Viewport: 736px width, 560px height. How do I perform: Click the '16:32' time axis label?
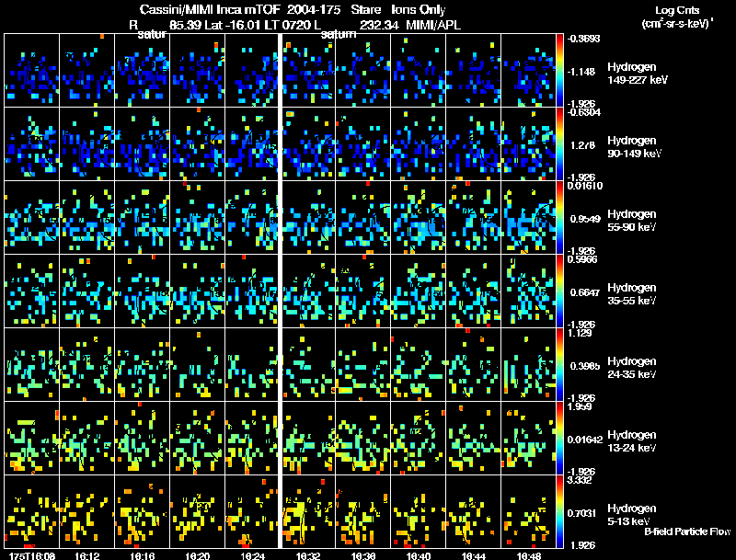(308, 555)
